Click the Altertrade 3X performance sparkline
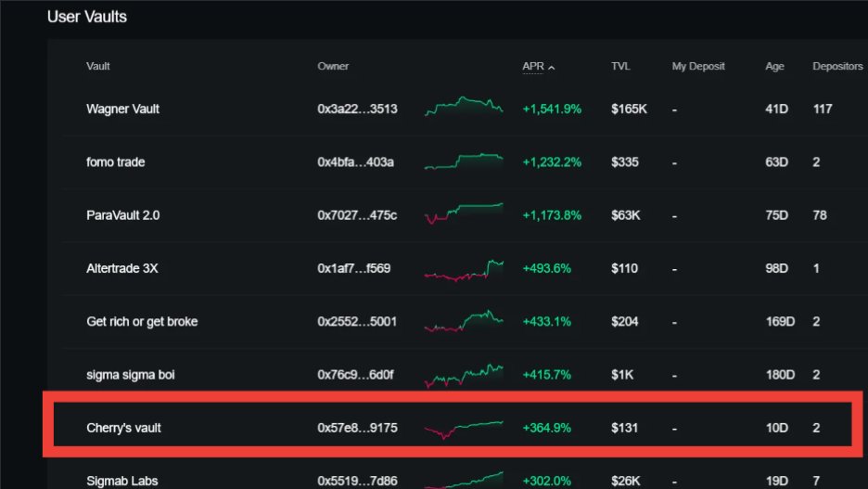Image resolution: width=868 pixels, height=489 pixels. tap(464, 270)
